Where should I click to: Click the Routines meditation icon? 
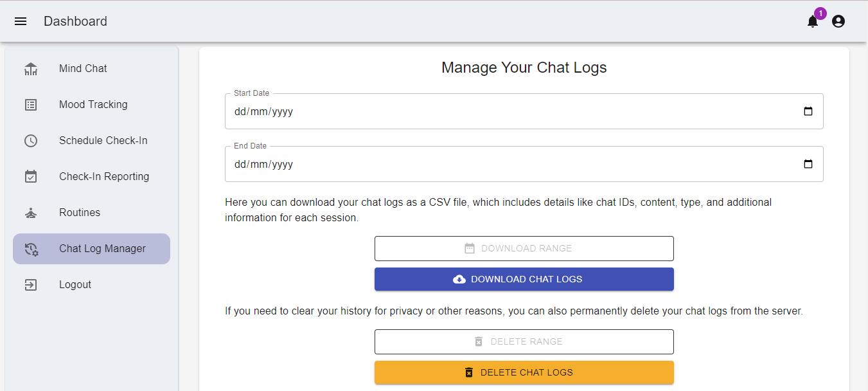click(x=31, y=213)
